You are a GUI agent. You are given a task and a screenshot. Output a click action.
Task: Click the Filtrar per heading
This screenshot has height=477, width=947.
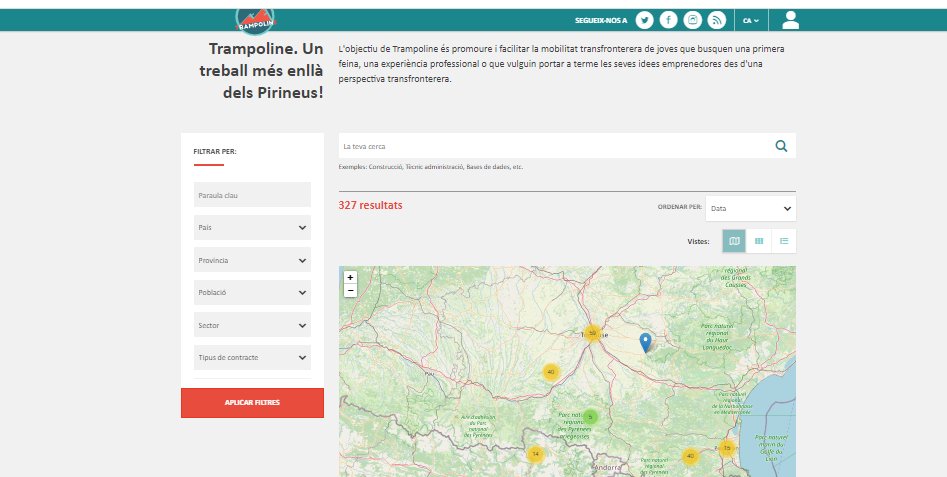pos(215,152)
